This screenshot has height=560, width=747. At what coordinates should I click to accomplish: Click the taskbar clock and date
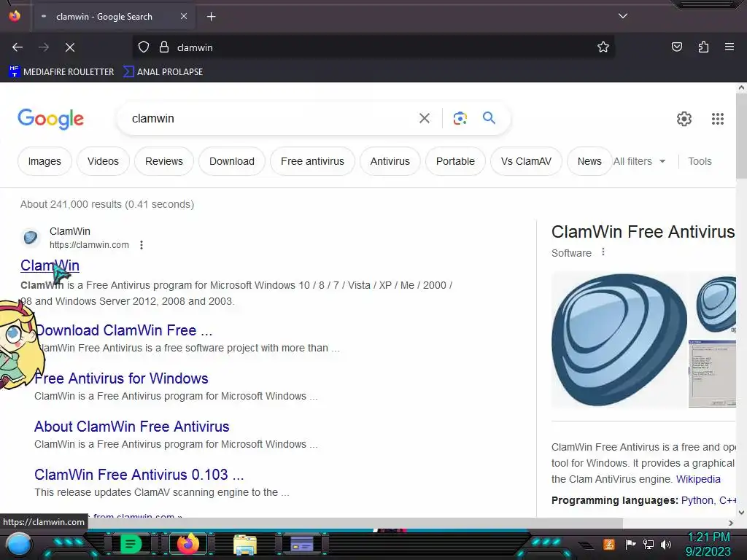coord(708,544)
